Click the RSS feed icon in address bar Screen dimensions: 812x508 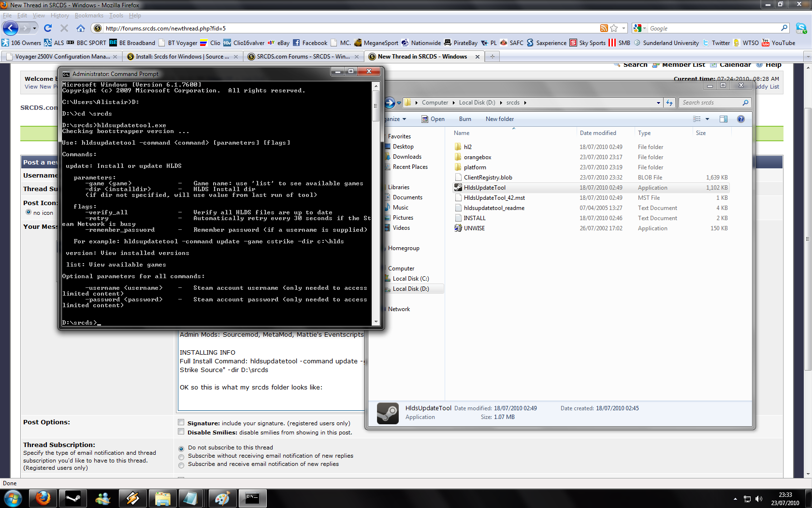[x=604, y=28]
